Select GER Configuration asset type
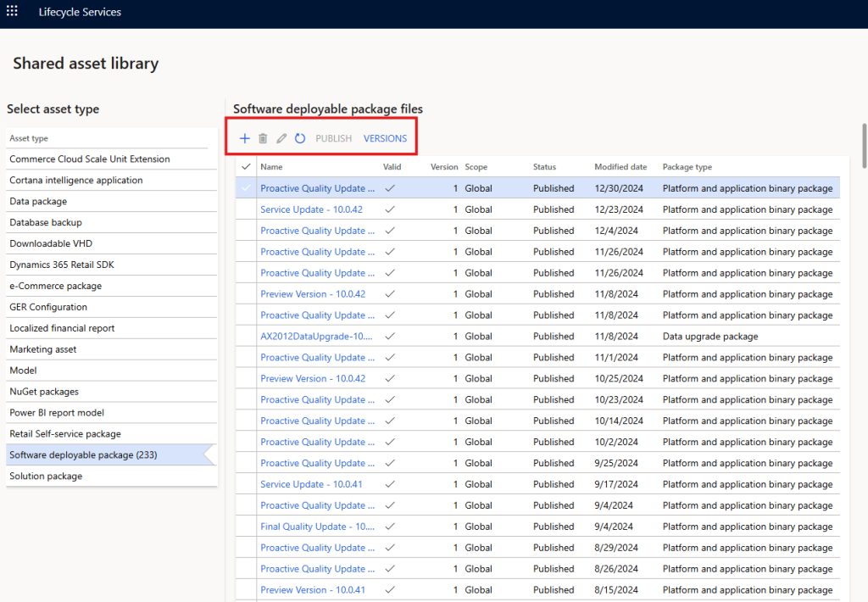This screenshot has height=602, width=868. (111, 307)
